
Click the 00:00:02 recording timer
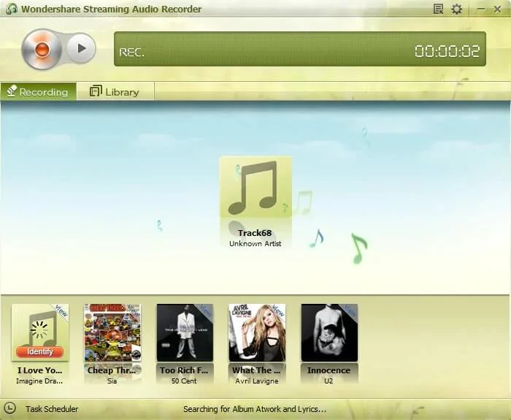(447, 51)
